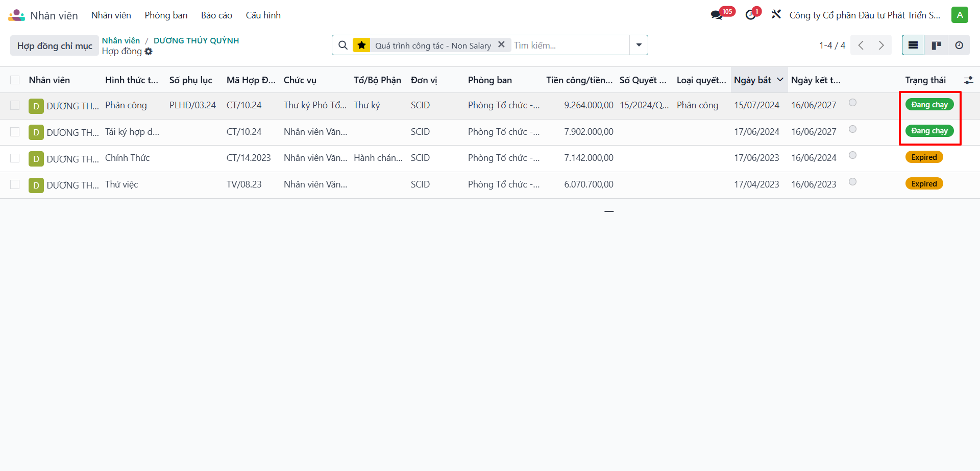The width and height of the screenshot is (980, 471).
Task: Expand the search options dropdown arrow
Action: coord(639,45)
